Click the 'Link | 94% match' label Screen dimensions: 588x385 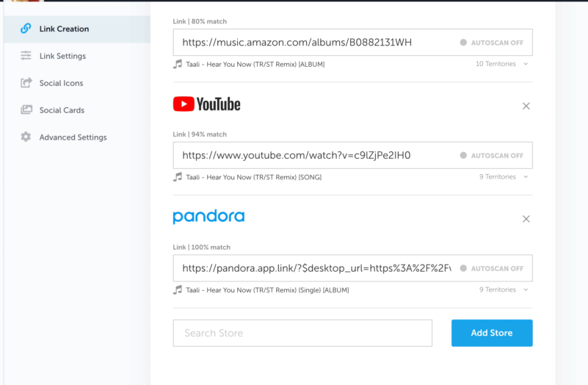tap(200, 134)
